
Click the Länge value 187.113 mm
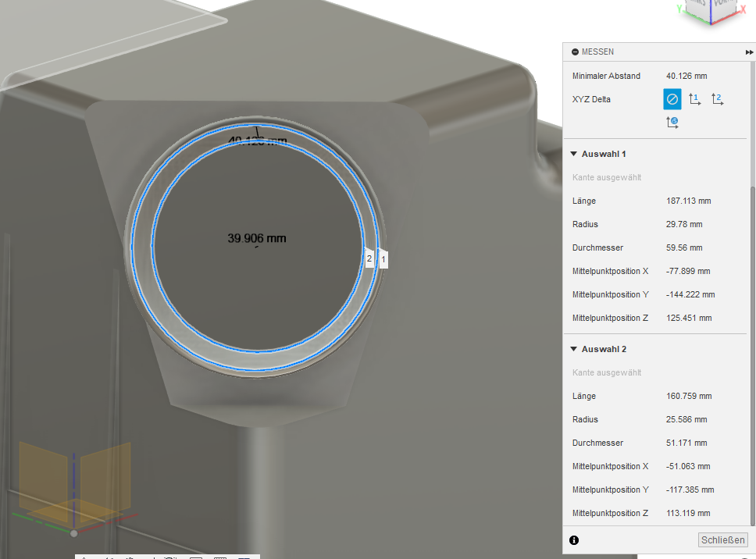(689, 201)
